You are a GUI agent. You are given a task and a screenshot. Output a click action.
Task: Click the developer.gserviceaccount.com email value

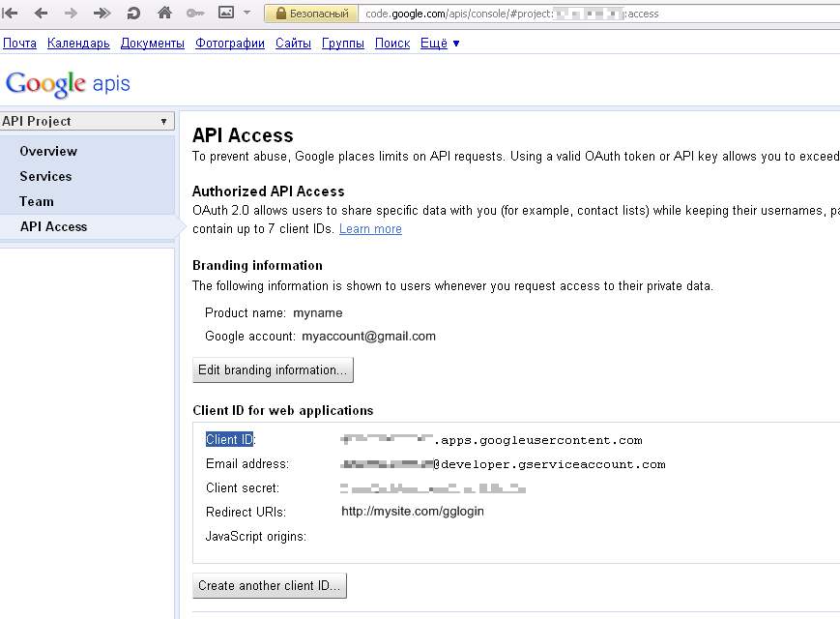503,464
